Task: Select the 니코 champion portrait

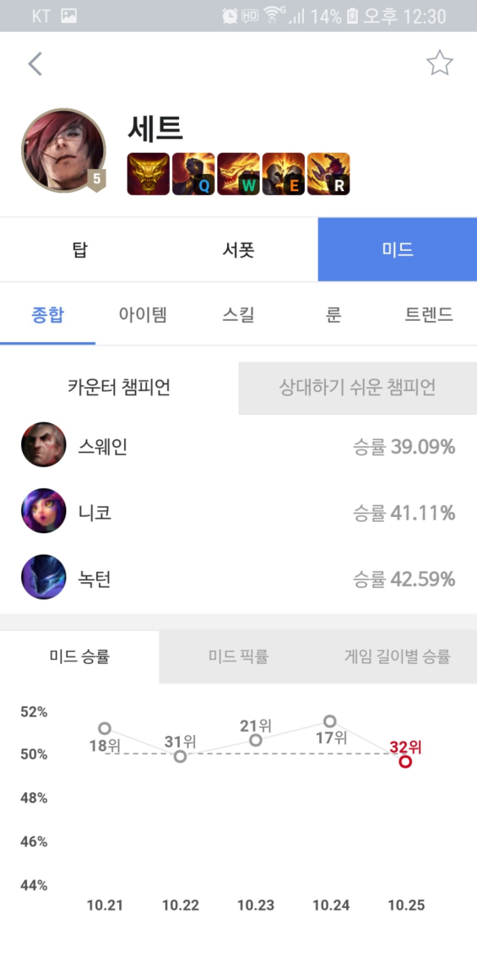Action: (x=43, y=511)
